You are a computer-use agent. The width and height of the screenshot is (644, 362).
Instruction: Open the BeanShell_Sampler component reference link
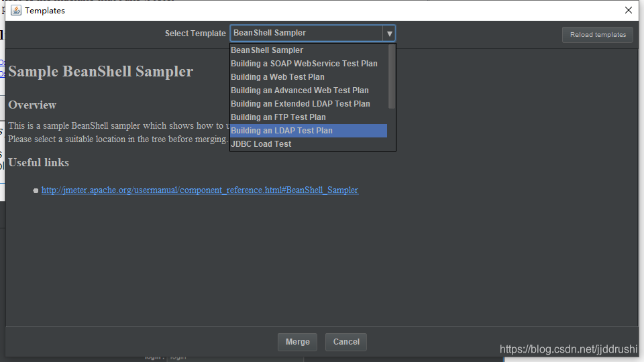[x=200, y=190]
